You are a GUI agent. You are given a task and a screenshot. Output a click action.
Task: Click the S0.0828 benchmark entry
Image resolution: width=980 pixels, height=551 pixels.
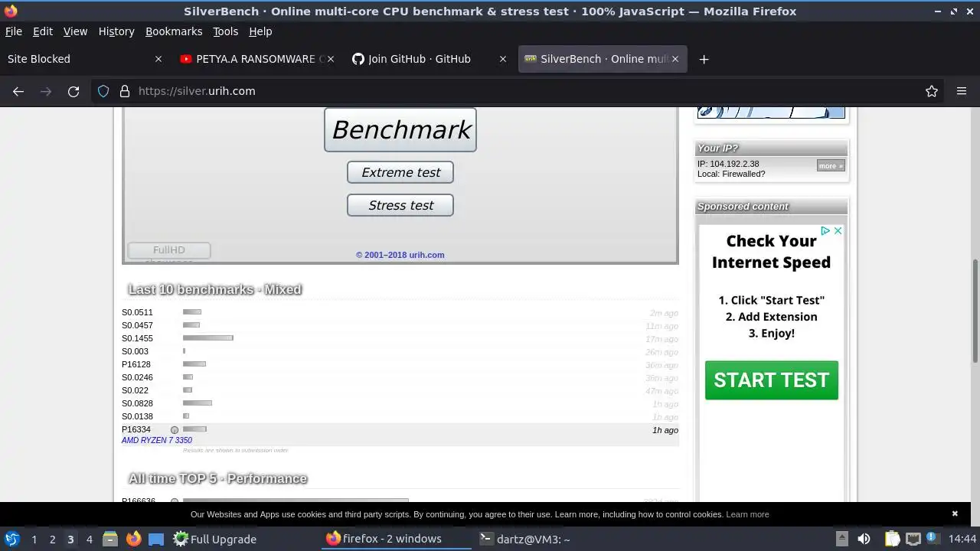[x=400, y=403]
